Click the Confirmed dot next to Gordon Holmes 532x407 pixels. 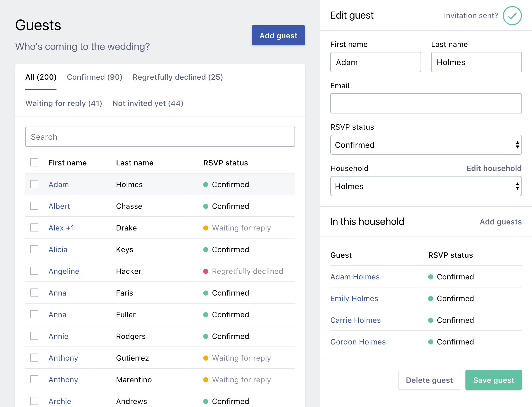click(x=431, y=342)
